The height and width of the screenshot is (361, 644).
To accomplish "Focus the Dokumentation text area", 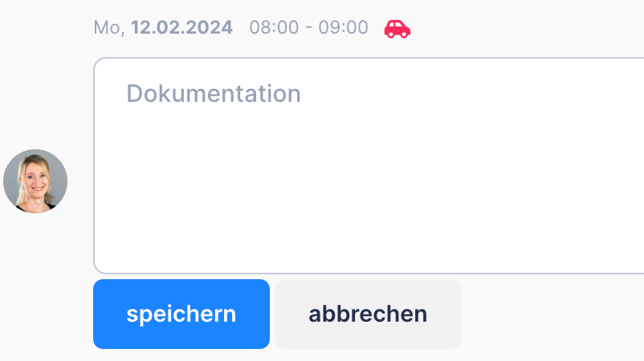I will [x=369, y=165].
